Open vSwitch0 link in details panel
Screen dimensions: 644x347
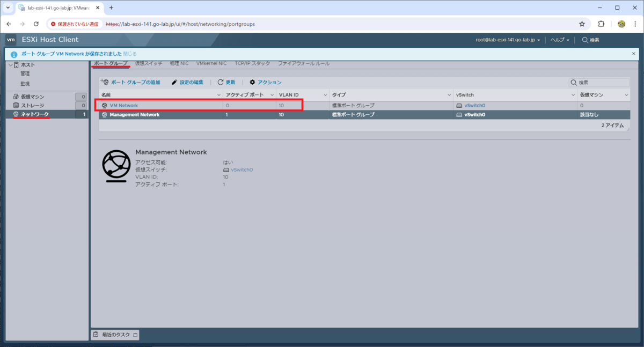pyautogui.click(x=241, y=169)
